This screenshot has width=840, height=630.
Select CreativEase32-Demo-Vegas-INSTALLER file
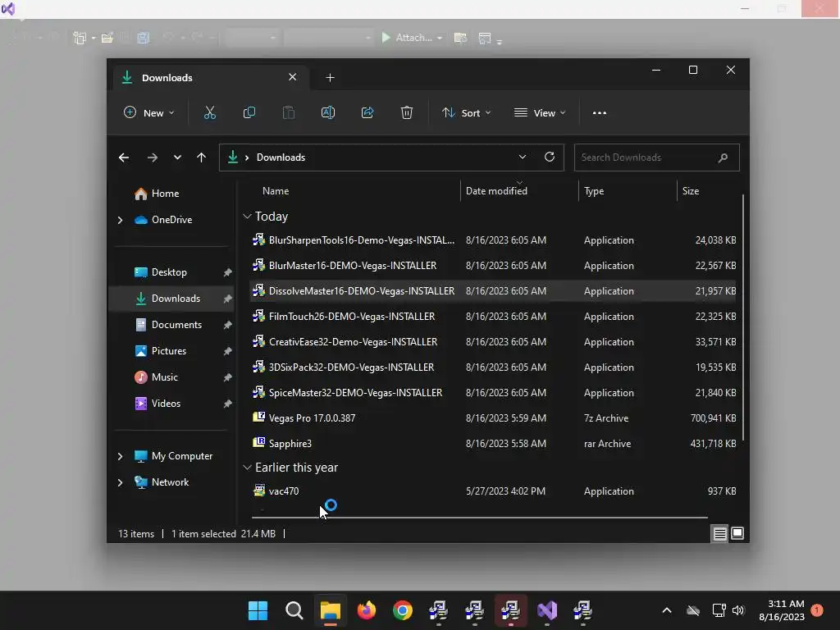(x=493, y=342)
